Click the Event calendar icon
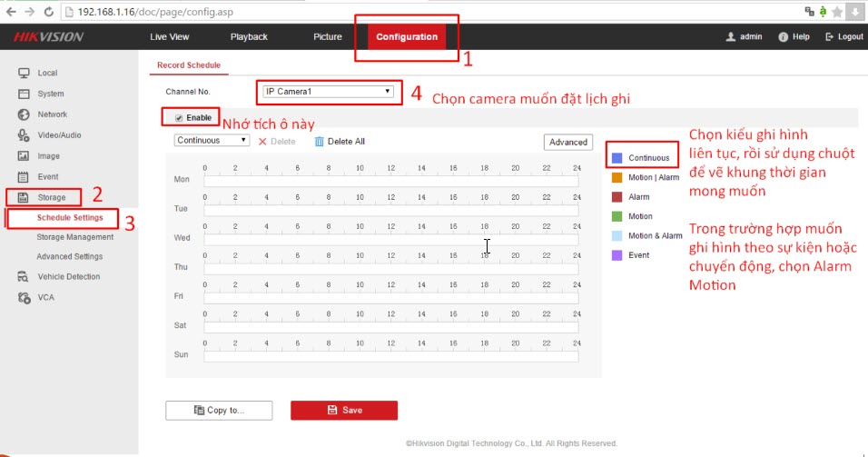 (25, 177)
